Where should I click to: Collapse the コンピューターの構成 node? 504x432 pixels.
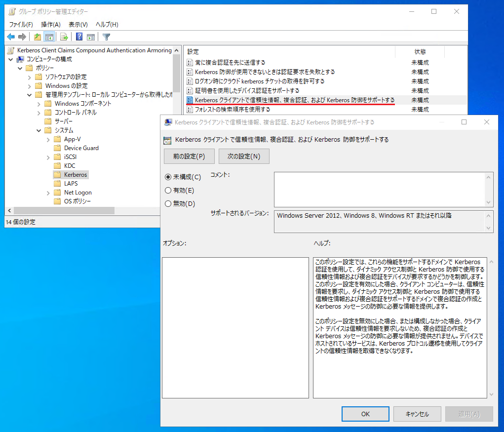click(x=10, y=59)
